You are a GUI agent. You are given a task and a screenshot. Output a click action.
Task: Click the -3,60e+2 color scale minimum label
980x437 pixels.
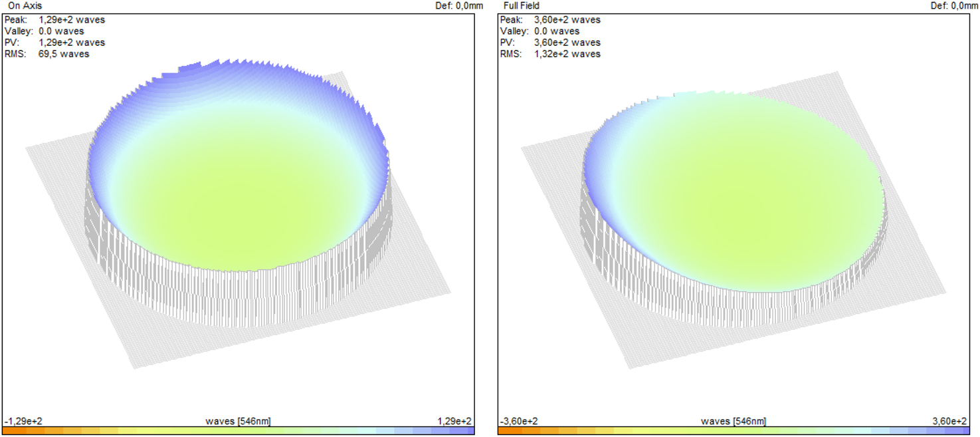[x=519, y=421]
